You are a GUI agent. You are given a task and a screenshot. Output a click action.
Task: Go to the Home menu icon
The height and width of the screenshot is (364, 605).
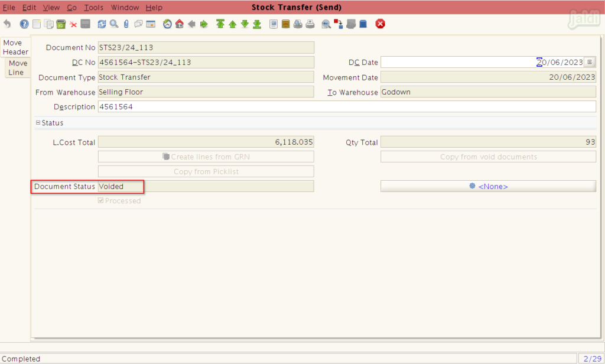point(180,24)
